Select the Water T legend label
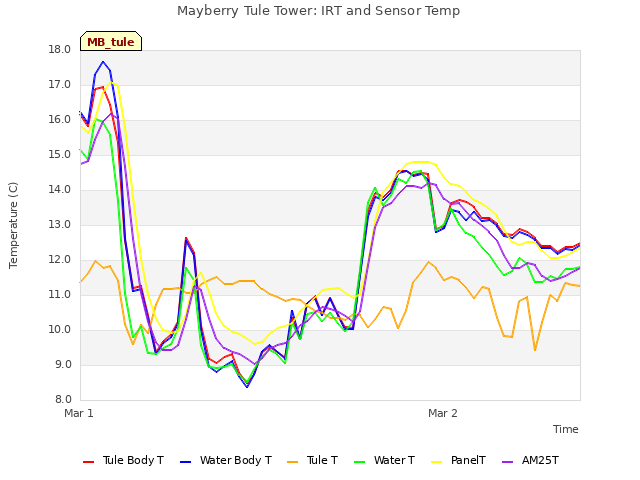 (x=394, y=460)
